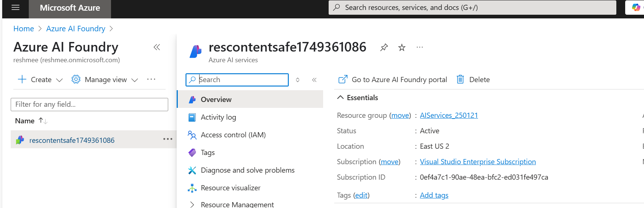644x208 pixels.
Task: Click the Manage view gear icon
Action: pyautogui.click(x=76, y=80)
